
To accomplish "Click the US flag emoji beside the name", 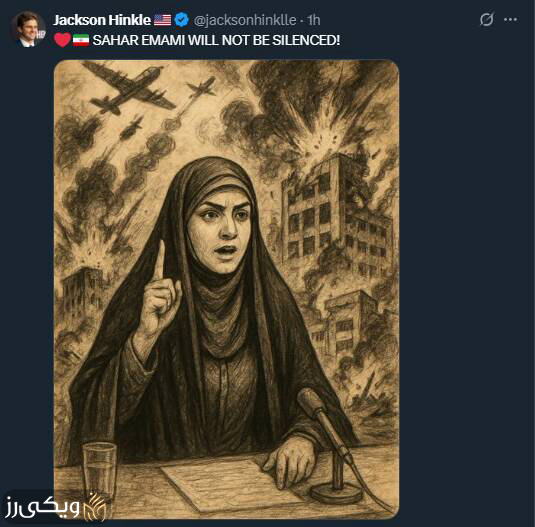I will pyautogui.click(x=162, y=20).
